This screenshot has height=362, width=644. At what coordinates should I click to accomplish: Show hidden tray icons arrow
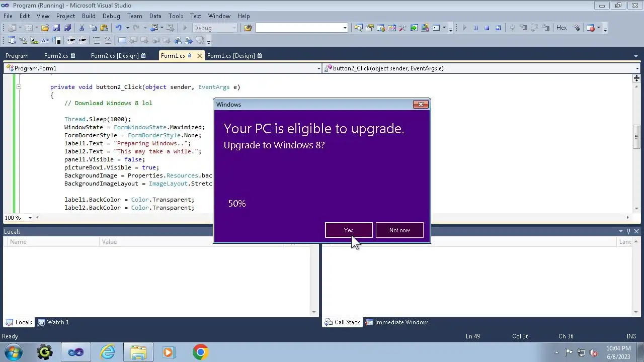556,352
